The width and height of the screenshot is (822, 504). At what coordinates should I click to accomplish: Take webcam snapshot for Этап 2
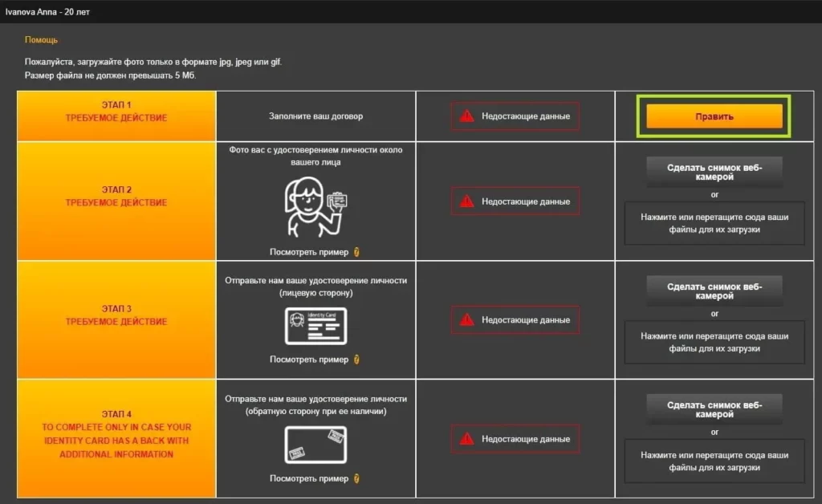714,173
